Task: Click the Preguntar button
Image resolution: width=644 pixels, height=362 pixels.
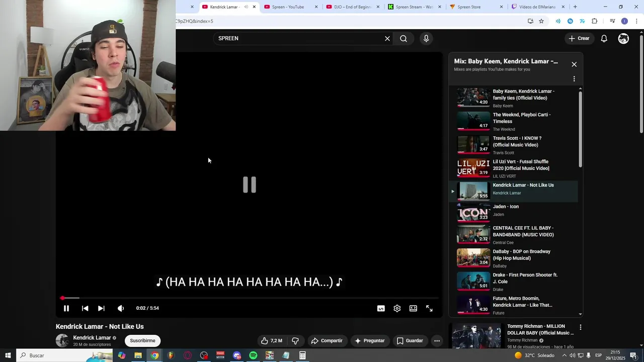Action: 370,341
